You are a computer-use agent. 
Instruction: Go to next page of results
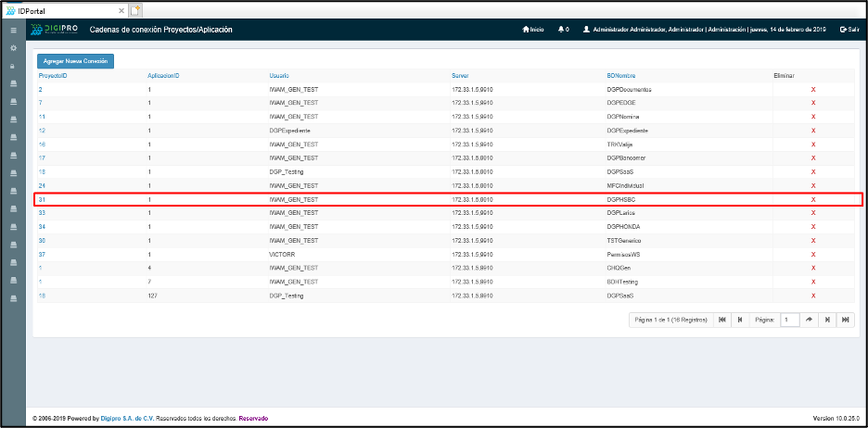pyautogui.click(x=827, y=320)
